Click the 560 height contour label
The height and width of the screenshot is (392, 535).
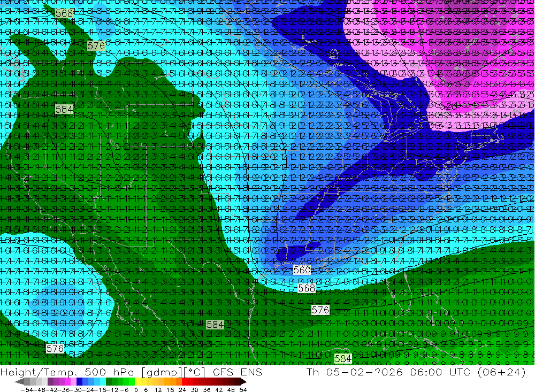(x=302, y=270)
